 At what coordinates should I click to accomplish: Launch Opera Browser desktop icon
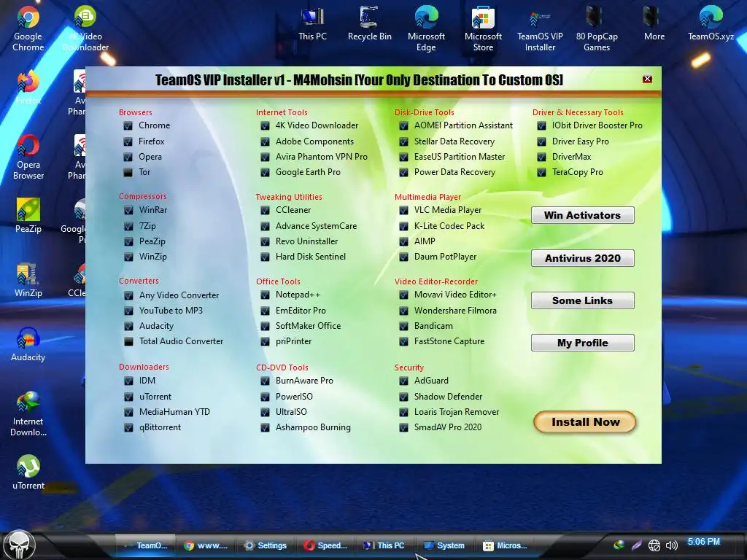[x=28, y=157]
